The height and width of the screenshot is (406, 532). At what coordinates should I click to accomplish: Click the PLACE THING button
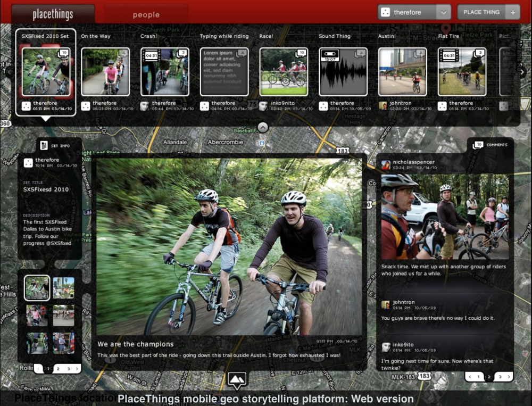[x=481, y=12]
